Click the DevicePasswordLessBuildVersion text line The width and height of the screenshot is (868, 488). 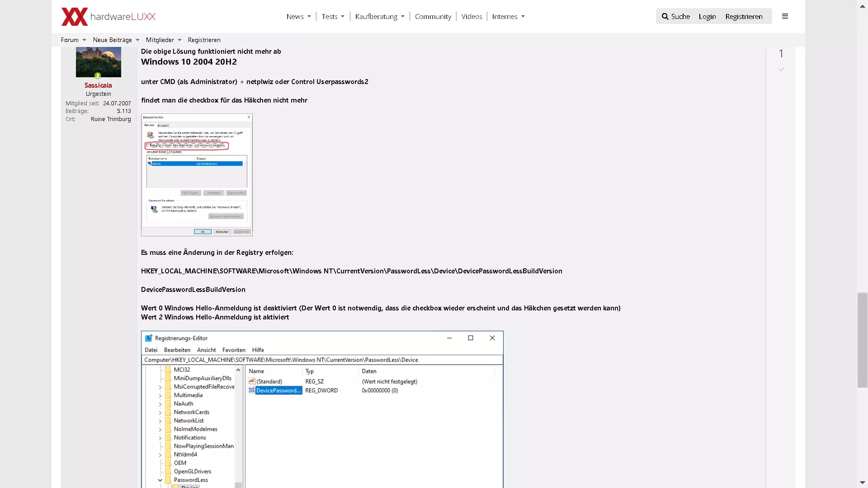(193, 290)
